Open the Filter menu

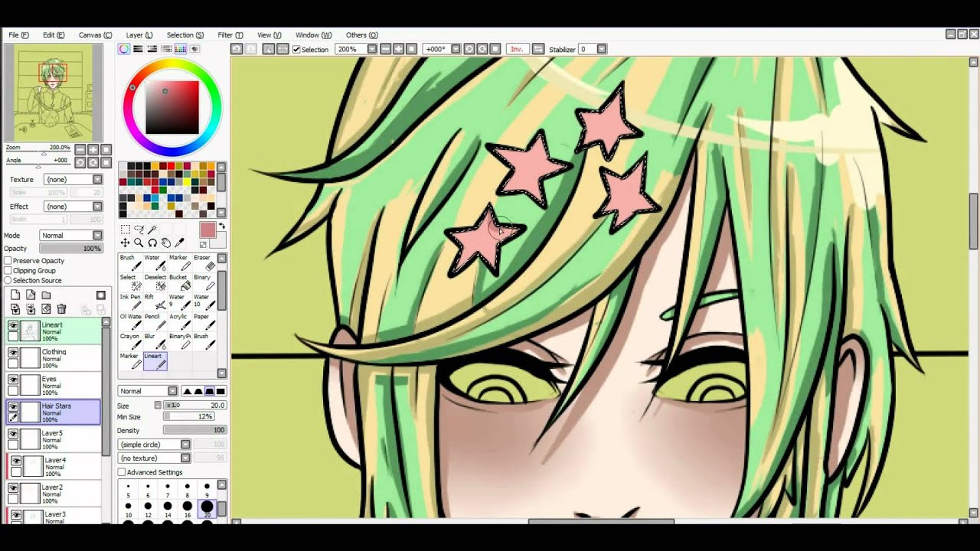[x=230, y=35]
